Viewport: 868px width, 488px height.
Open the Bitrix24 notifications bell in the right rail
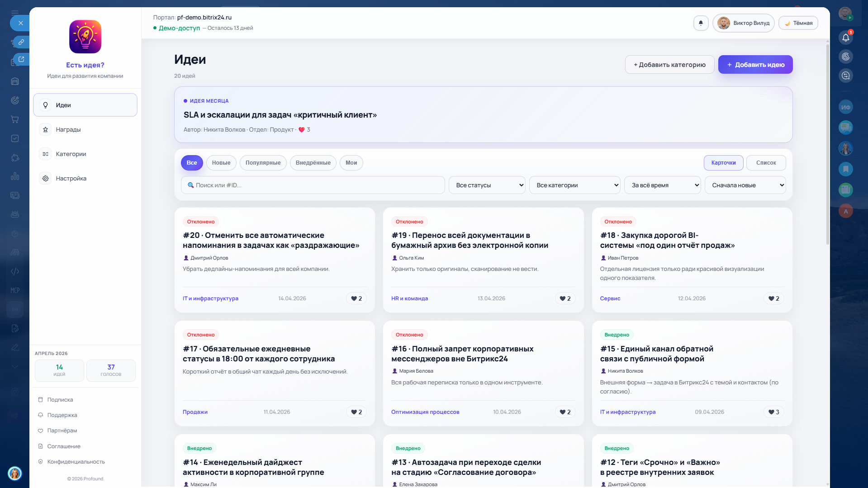click(x=845, y=38)
